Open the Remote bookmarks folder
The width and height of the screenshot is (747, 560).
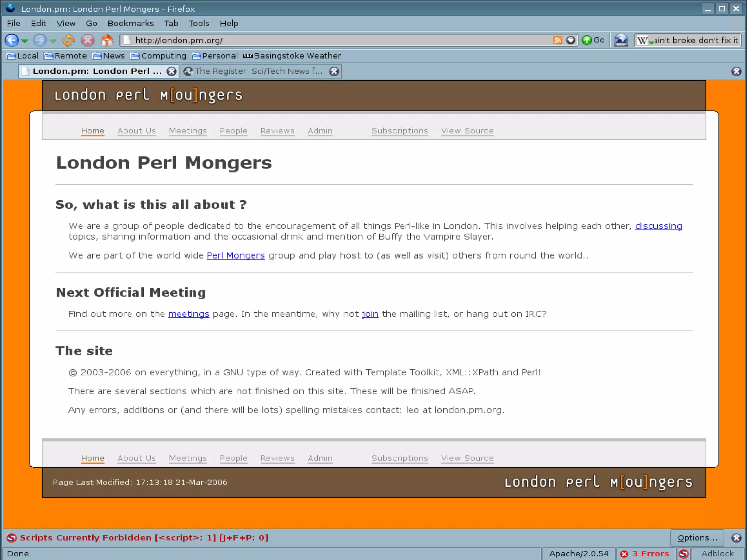pyautogui.click(x=65, y=56)
